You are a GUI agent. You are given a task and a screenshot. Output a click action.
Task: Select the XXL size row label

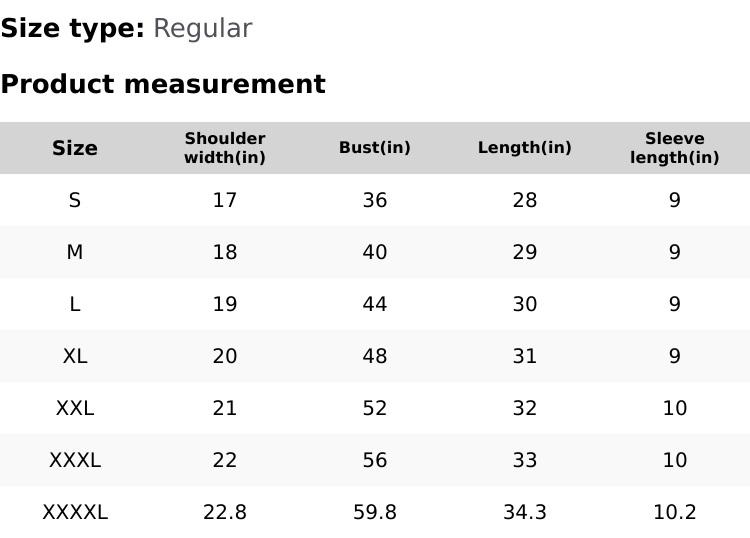pos(75,408)
